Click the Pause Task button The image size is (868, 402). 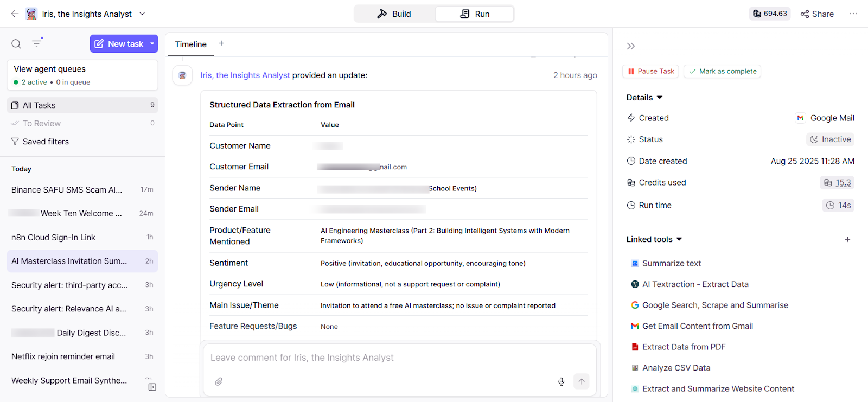click(650, 71)
